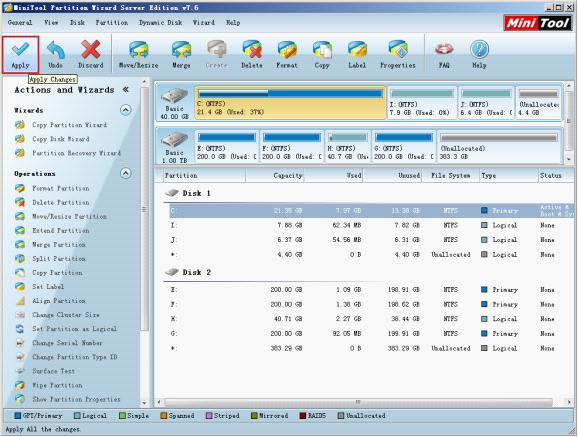Click the Align Partition icon in Operations
Screen dimensions: 578x437
(20, 301)
